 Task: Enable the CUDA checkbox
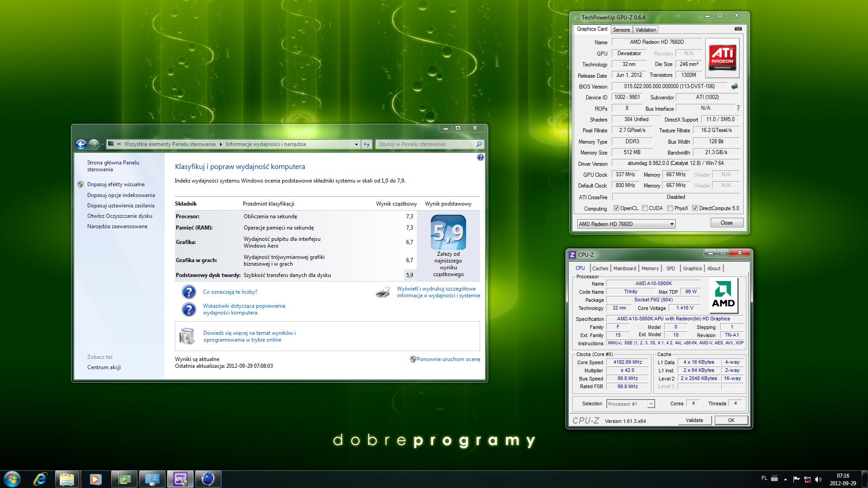645,208
